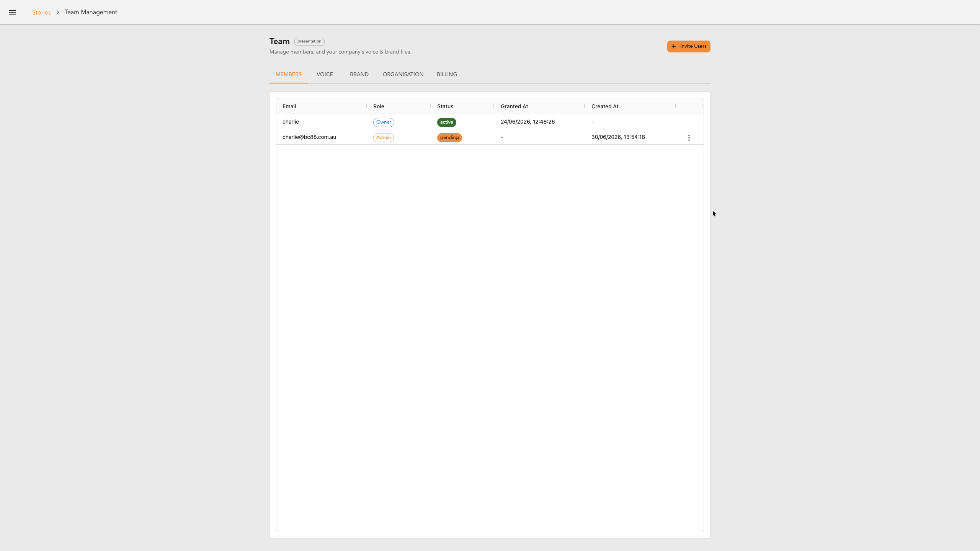Click the breadcrumb chevron separator
This screenshot has width=980, height=551.
pyautogui.click(x=58, y=12)
